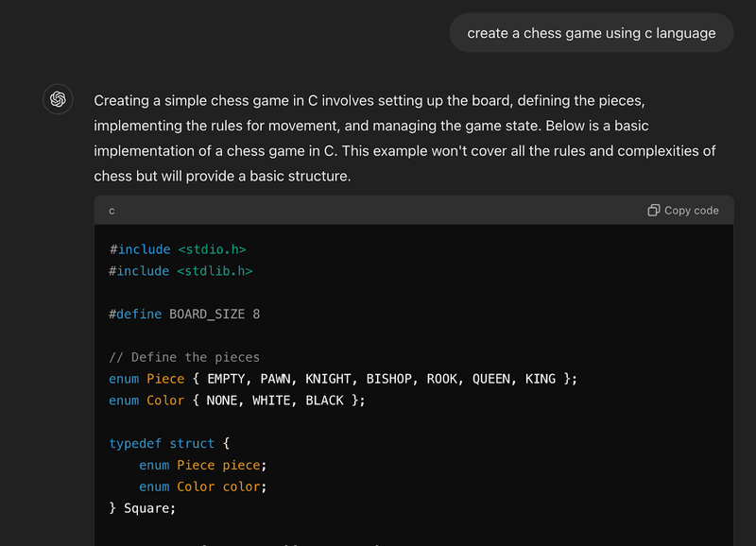
Task: Click the ChatGPT logo avatar
Action: pos(58,99)
